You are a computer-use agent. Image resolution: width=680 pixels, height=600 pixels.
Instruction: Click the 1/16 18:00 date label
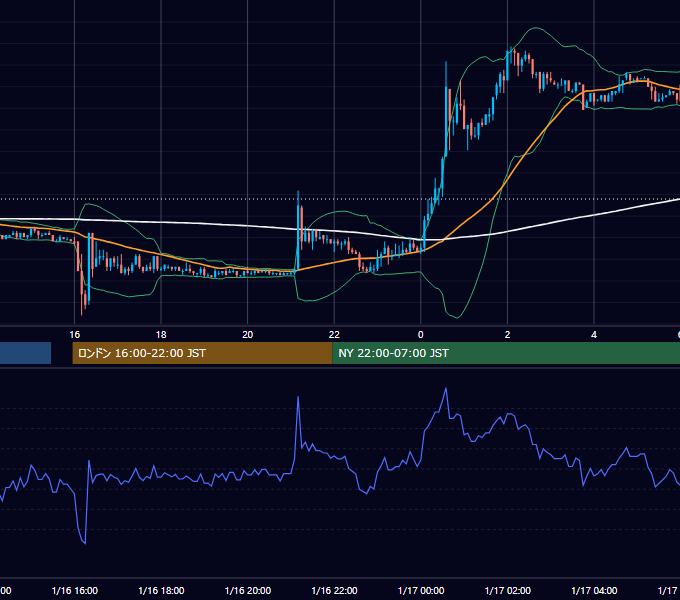pyautogui.click(x=161, y=590)
